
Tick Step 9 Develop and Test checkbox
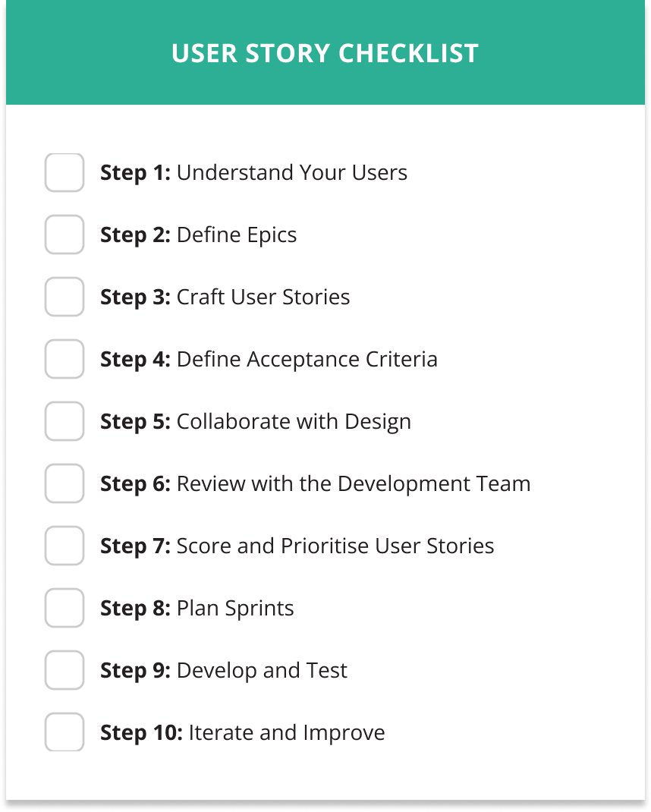click(x=64, y=669)
